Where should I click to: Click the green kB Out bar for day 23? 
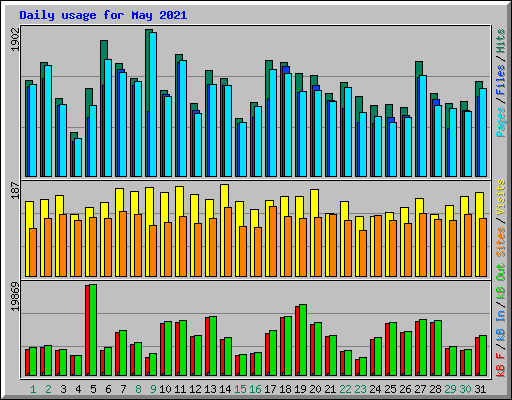tap(363, 367)
